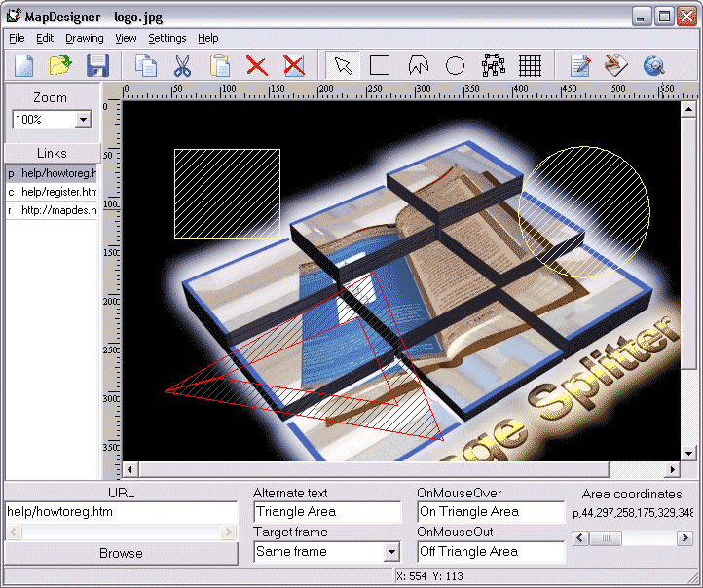
Task: Click the eraser/tag tool icon
Action: point(616,65)
